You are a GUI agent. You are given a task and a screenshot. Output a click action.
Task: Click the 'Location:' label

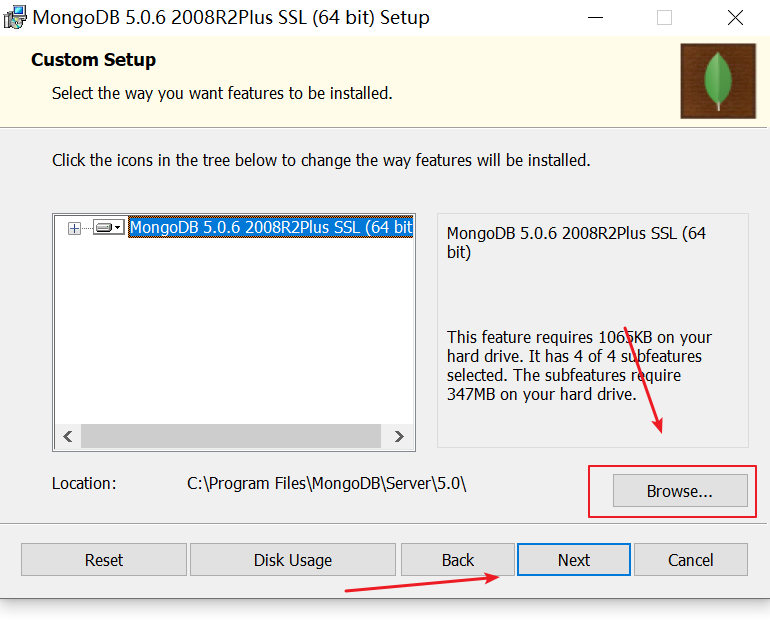[84, 483]
